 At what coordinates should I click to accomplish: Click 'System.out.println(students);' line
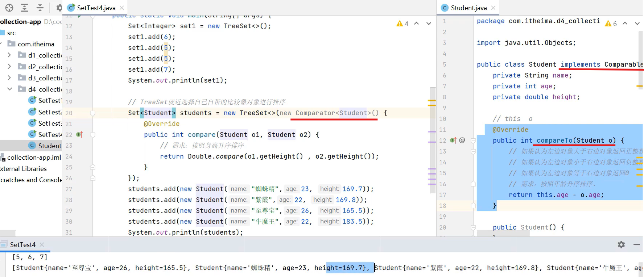tap(185, 232)
